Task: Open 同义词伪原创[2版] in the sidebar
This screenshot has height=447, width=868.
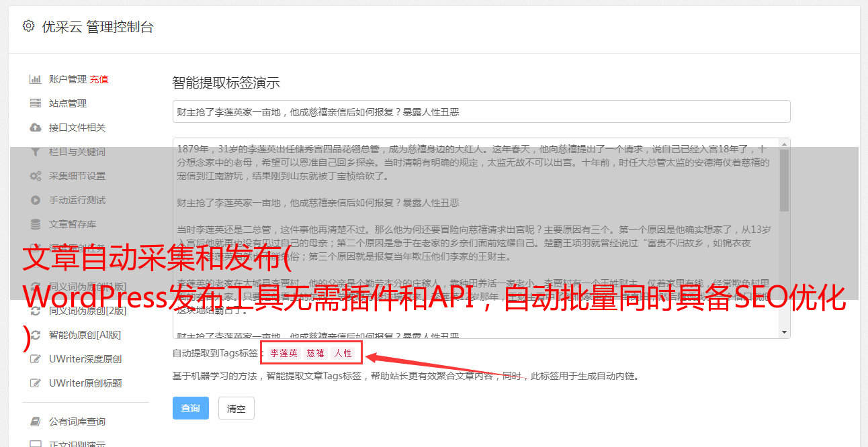Action: click(87, 311)
